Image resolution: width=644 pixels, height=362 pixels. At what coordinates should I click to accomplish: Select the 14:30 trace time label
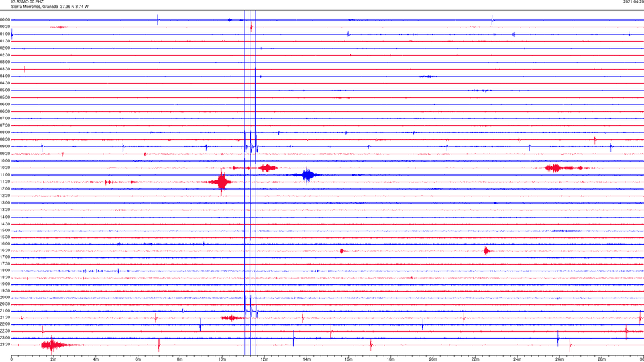click(x=5, y=224)
